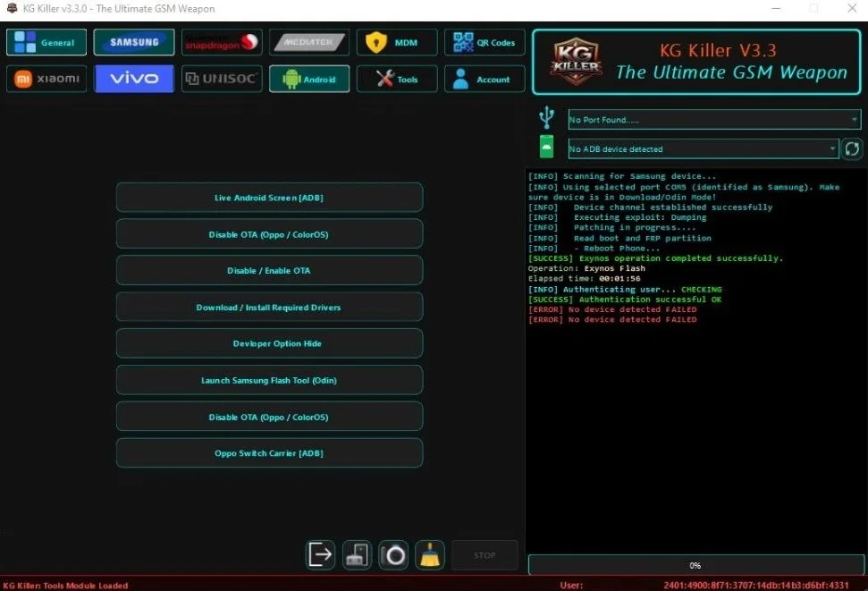Launch Samsung Flash Tool (Odin)
The height and width of the screenshot is (591, 868).
[269, 381]
